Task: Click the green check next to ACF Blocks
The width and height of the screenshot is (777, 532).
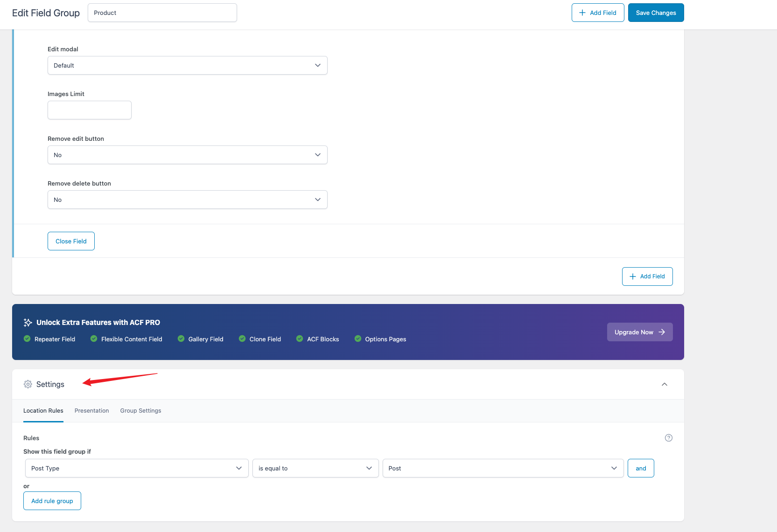Action: [x=300, y=339]
